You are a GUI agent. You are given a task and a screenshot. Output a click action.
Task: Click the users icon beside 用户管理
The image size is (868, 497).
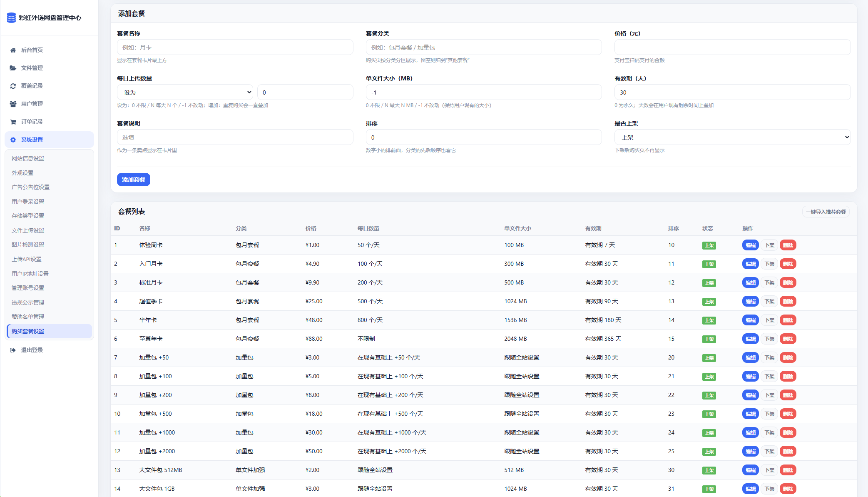[13, 104]
